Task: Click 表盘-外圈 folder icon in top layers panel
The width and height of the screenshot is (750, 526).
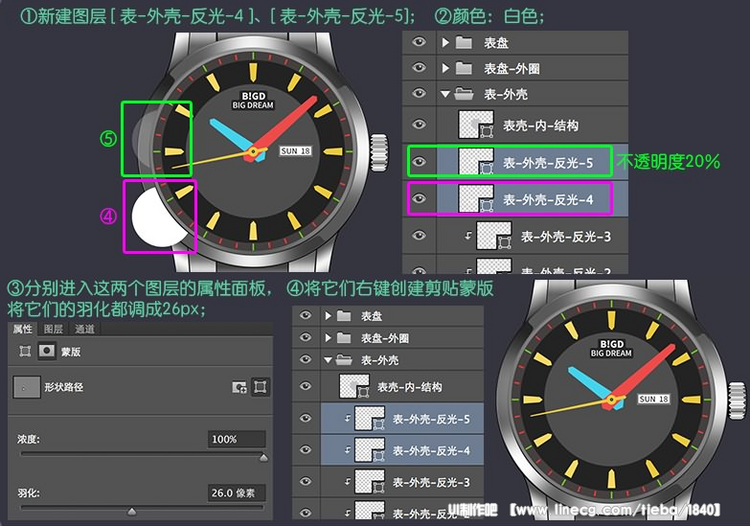Action: 463,68
